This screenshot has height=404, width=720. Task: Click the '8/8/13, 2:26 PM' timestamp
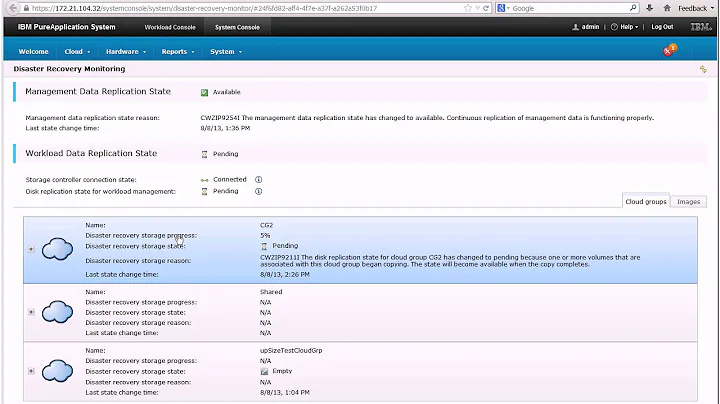tap(285, 275)
